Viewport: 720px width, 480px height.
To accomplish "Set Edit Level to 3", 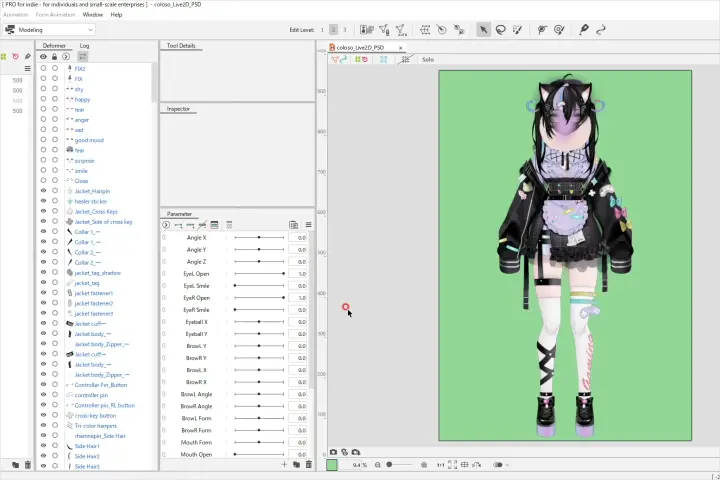I will coord(345,30).
